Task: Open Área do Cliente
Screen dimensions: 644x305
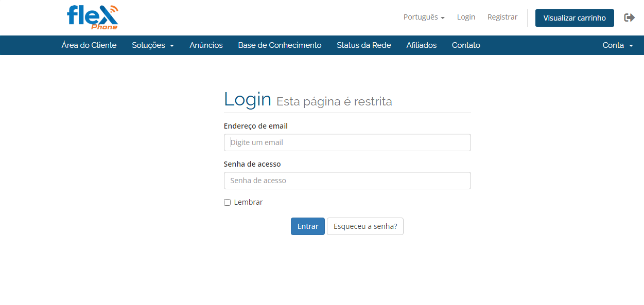Action: coord(89,45)
